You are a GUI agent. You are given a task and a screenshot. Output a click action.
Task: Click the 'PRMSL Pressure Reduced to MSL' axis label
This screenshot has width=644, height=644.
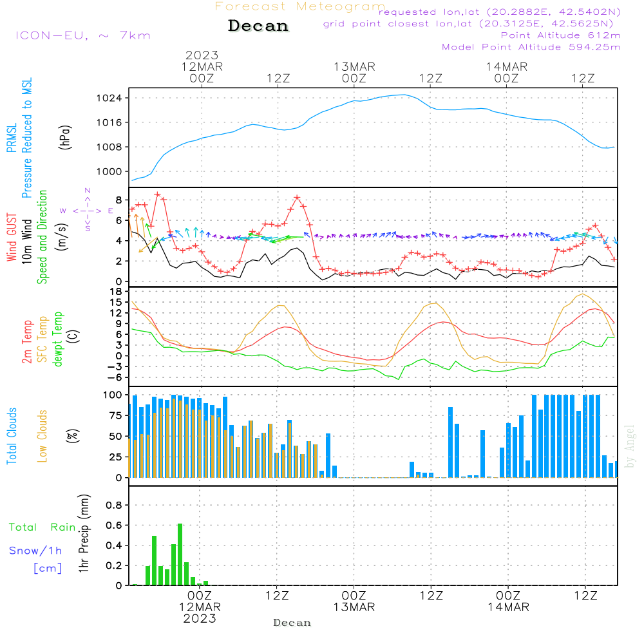(19, 138)
